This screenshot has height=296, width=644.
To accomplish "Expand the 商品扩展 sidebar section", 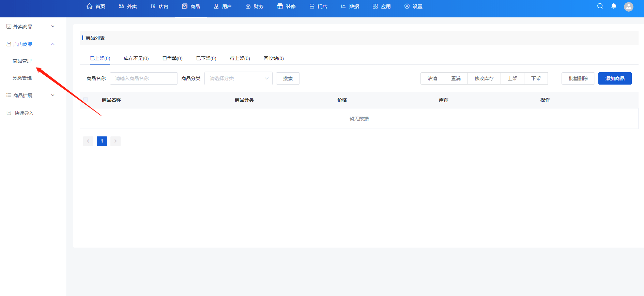I will click(53, 95).
